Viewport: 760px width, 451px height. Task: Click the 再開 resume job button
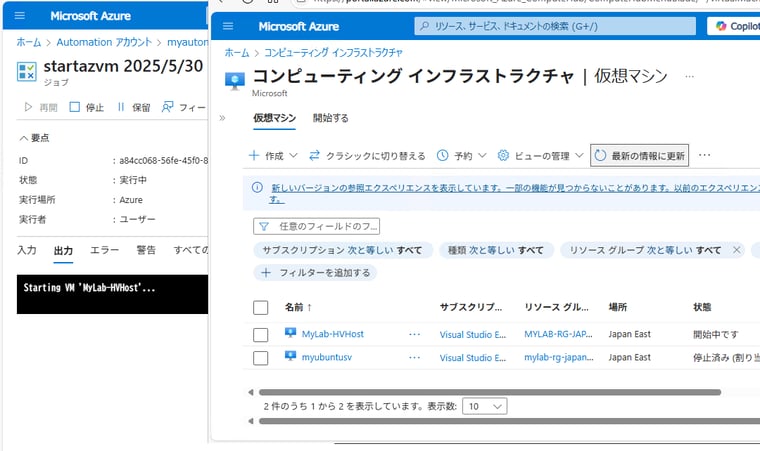tap(41, 107)
